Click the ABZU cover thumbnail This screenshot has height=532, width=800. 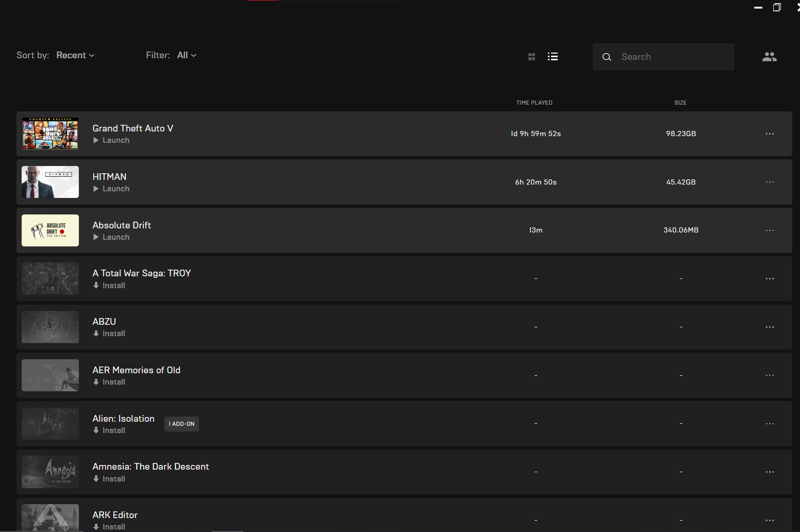coord(50,327)
